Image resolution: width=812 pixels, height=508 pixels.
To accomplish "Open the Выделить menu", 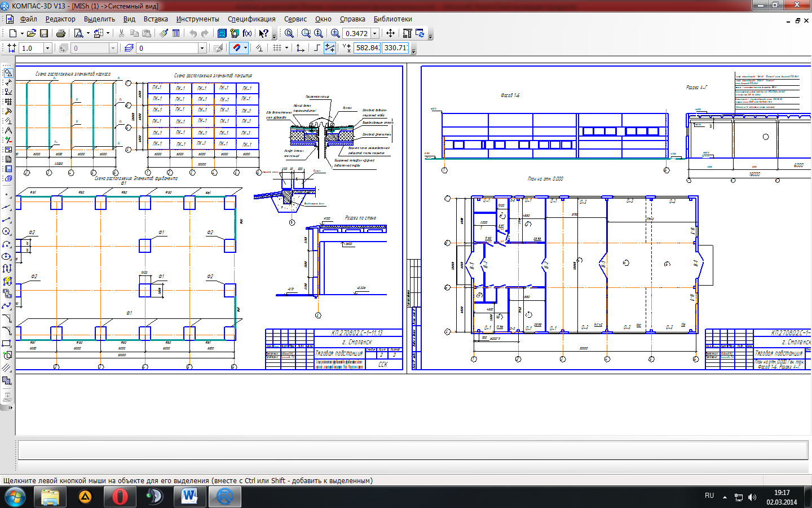I will click(99, 19).
